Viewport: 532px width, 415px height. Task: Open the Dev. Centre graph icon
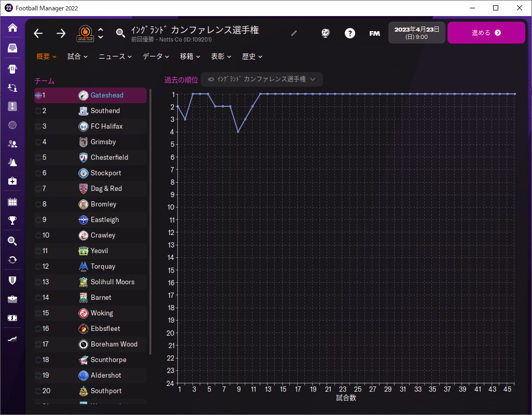[12, 339]
